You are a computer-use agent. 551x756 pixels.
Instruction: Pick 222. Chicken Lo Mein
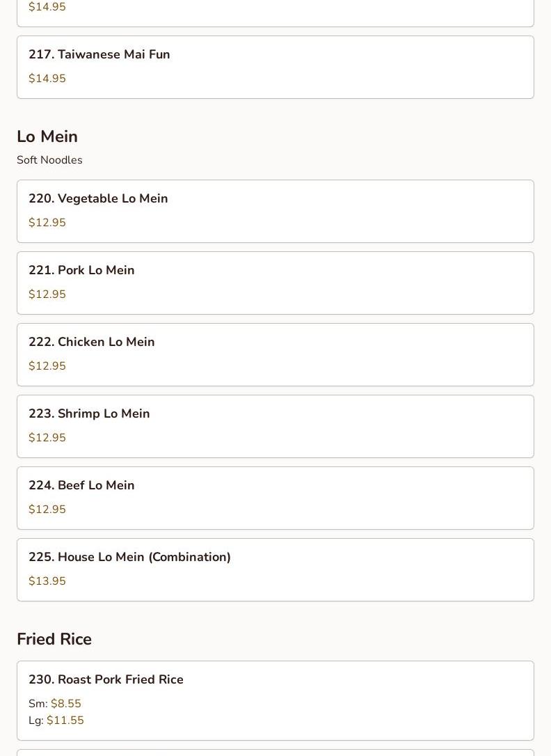tap(275, 354)
